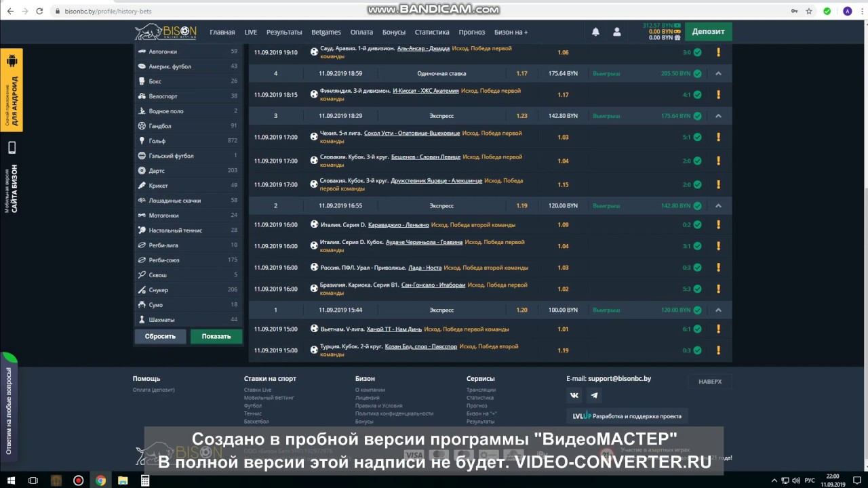868x488 pixels.
Task: Select the Снукер sport filter
Action: 189,290
